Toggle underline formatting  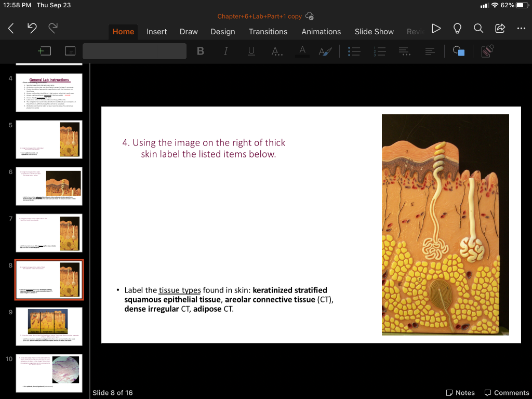pyautogui.click(x=251, y=51)
